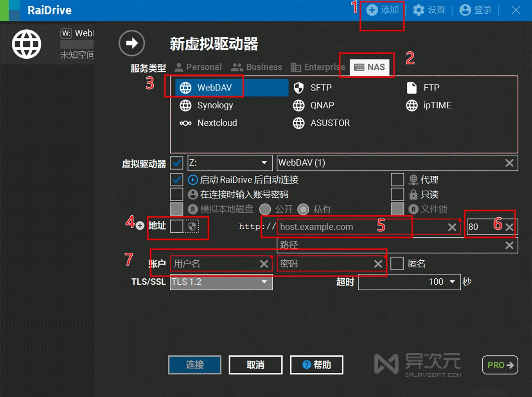Click the 帮助 help button
532x397 pixels.
click(316, 365)
